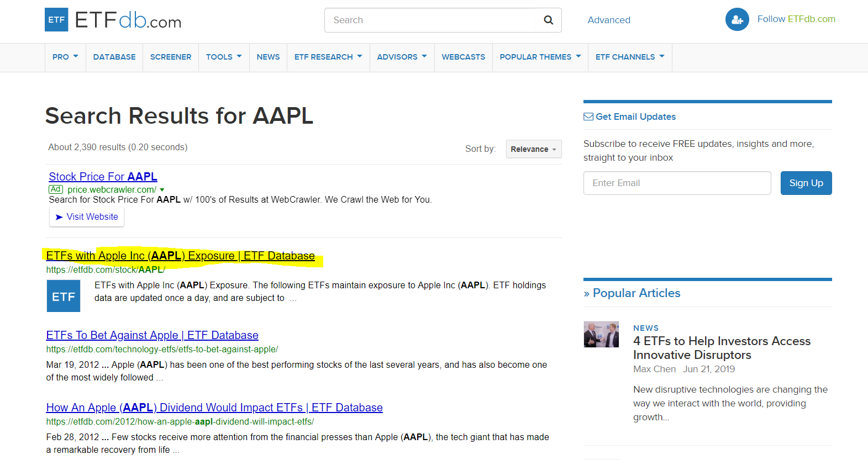Click the etfs-to-bet-against-apple URL text

[162, 349]
